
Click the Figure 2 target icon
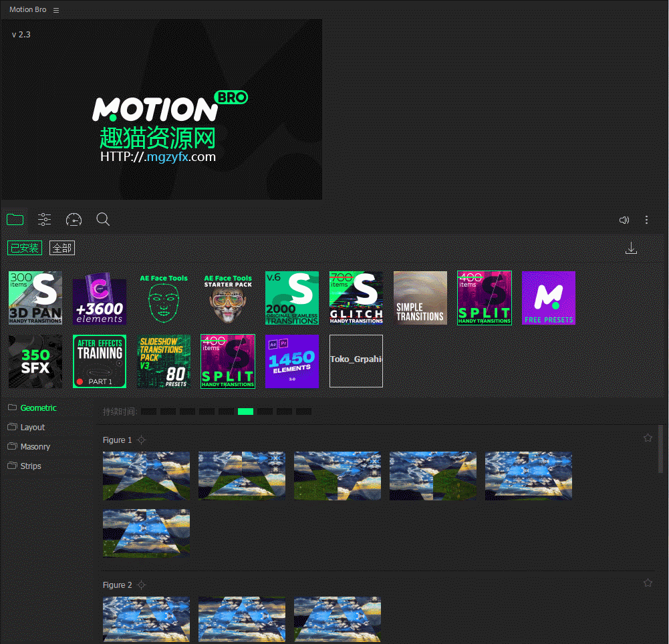[142, 585]
